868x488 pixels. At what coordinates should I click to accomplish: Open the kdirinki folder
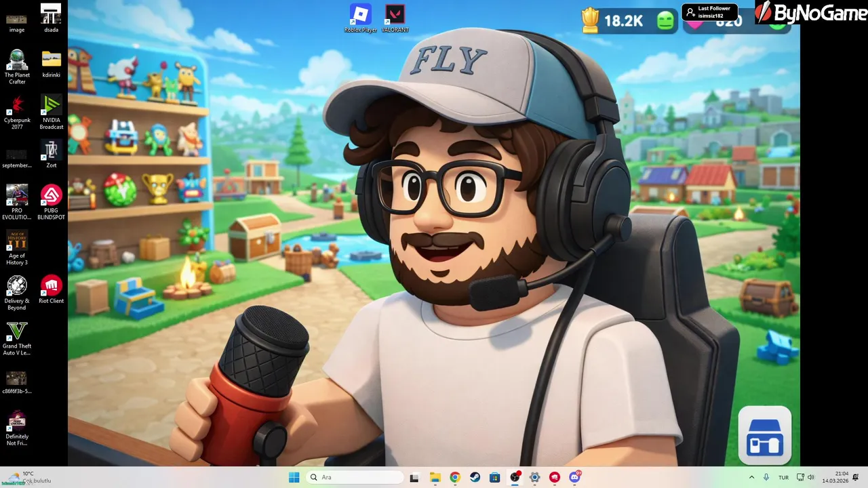[51, 64]
